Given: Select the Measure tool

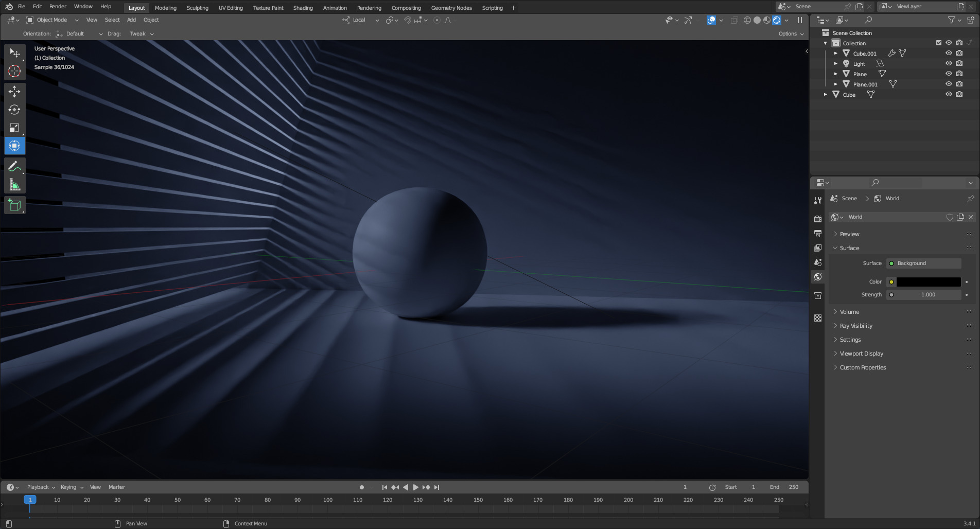Looking at the screenshot, I should pos(14,185).
